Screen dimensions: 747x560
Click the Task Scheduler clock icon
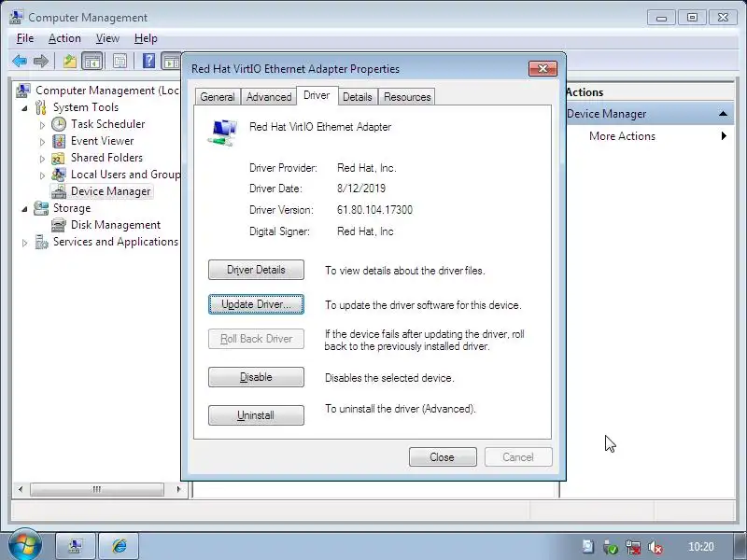coord(59,124)
